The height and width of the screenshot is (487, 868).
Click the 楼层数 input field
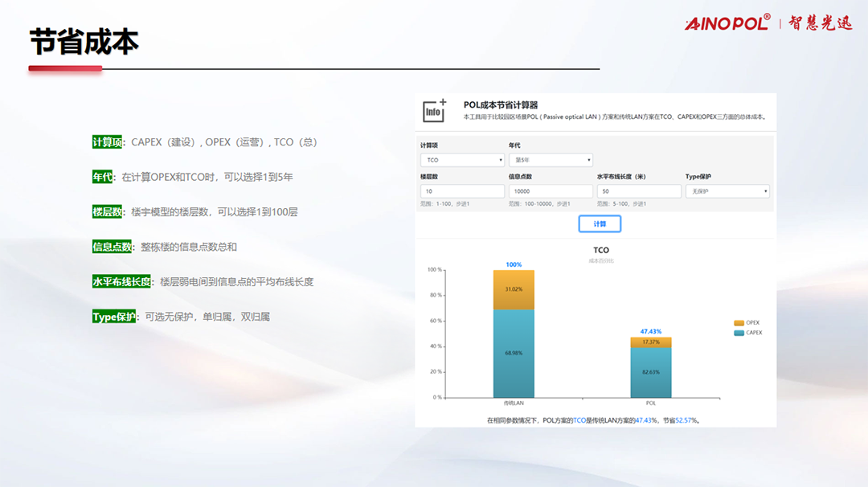(x=462, y=191)
